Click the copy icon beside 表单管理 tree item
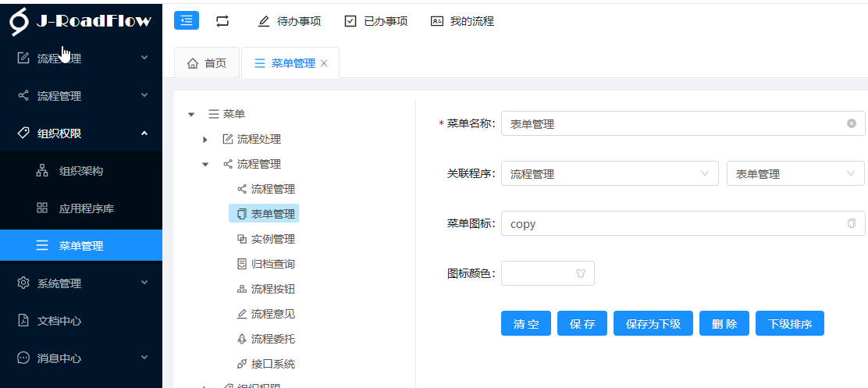The height and width of the screenshot is (388, 868). point(241,214)
